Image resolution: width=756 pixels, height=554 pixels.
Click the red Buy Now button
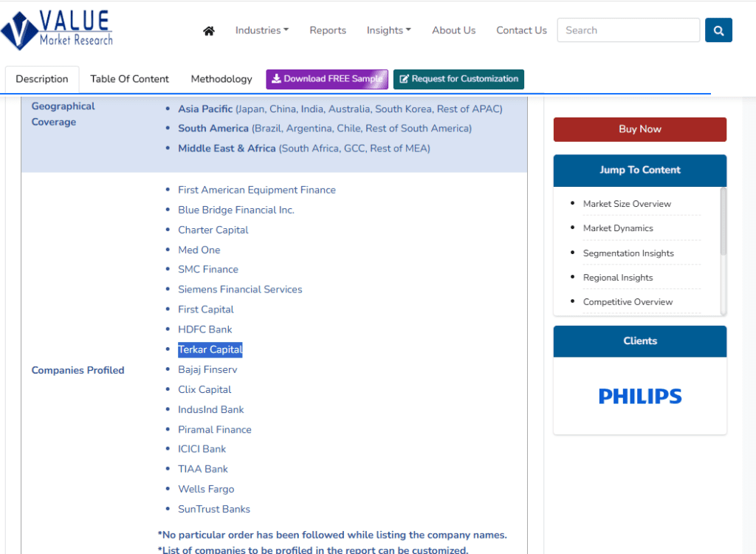click(639, 129)
